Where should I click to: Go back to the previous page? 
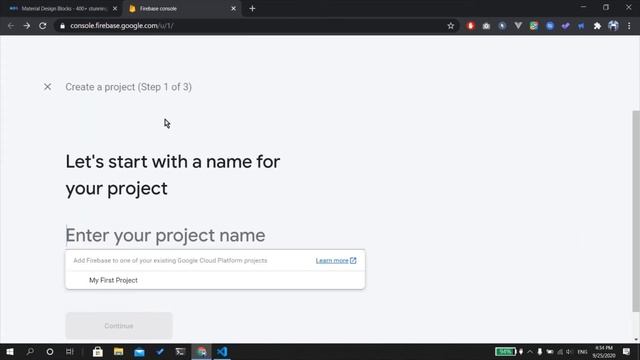[11, 26]
